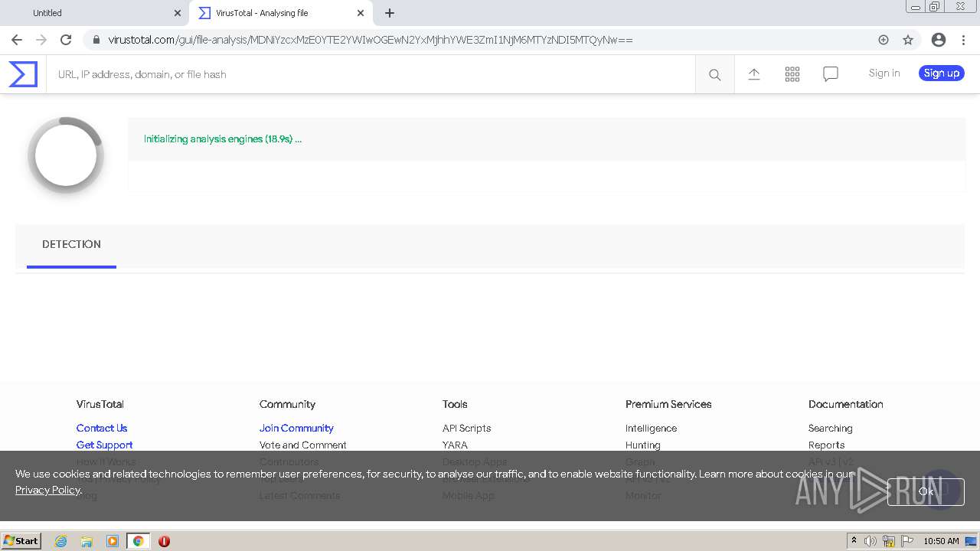Screen dimensions: 980x551
Task: Click the Sign up button
Action: coord(942,73)
